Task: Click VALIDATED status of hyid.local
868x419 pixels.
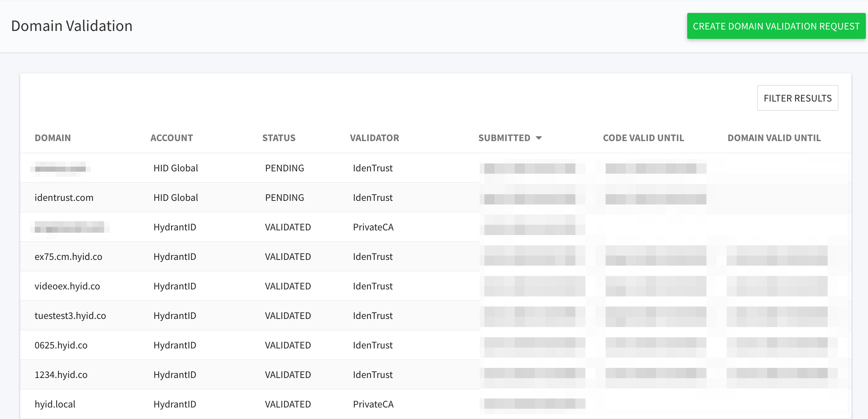Action: pyautogui.click(x=288, y=404)
